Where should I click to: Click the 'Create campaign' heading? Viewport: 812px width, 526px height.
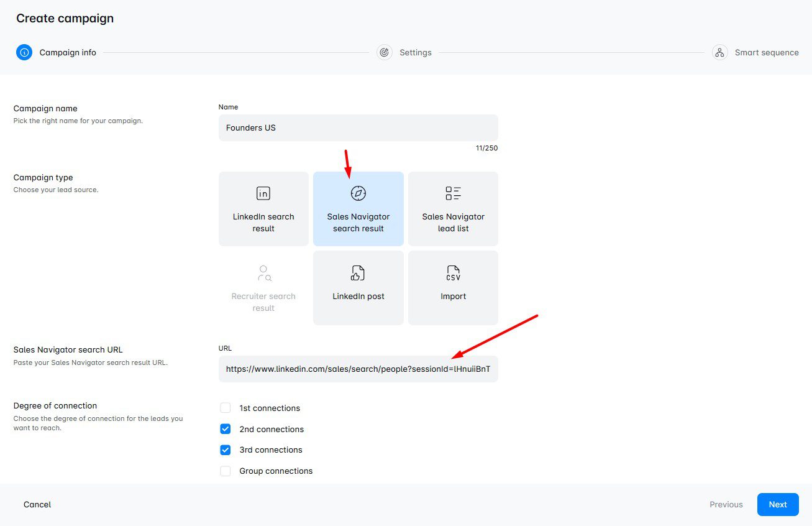(65, 19)
